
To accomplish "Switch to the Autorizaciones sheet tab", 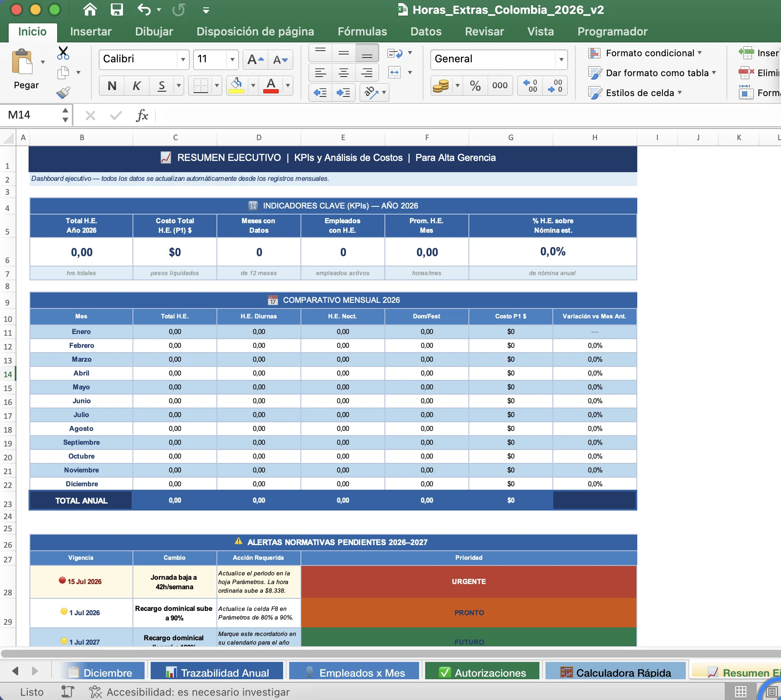I will point(482,672).
